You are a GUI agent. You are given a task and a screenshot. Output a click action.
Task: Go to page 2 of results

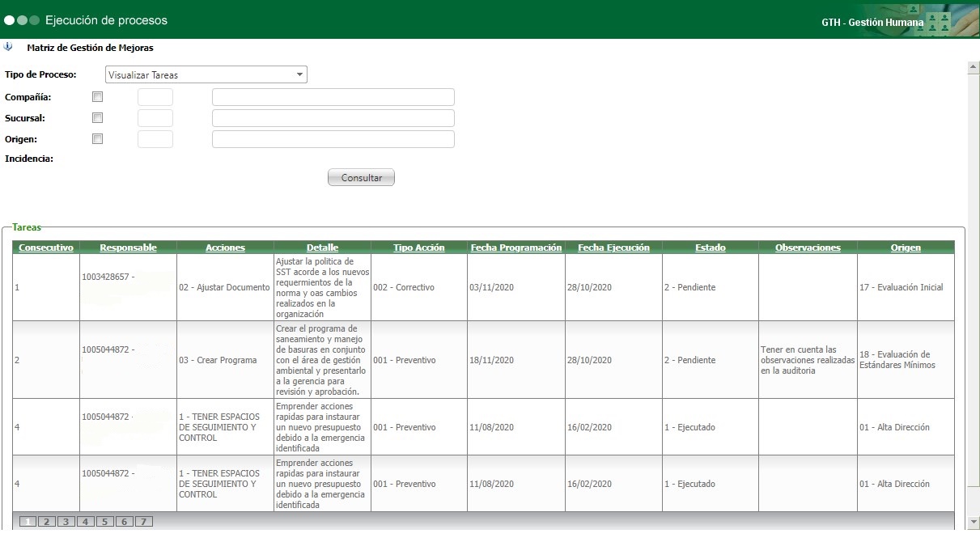[47, 522]
